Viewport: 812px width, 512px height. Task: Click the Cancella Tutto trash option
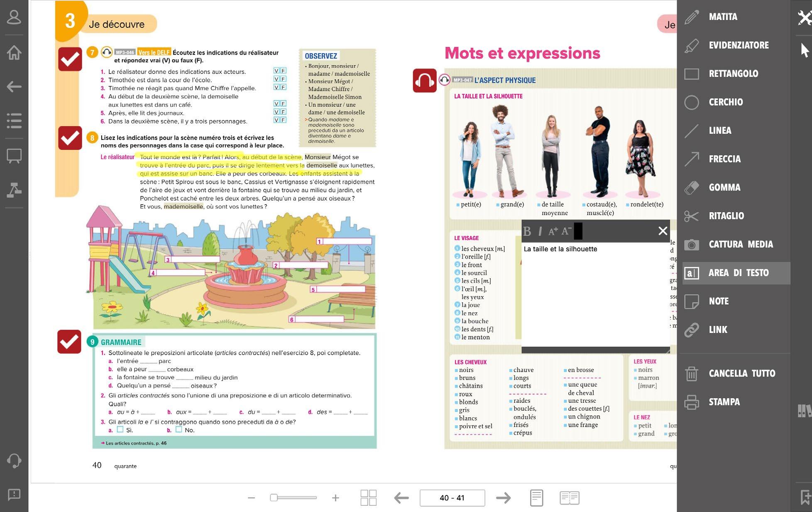[x=741, y=374]
